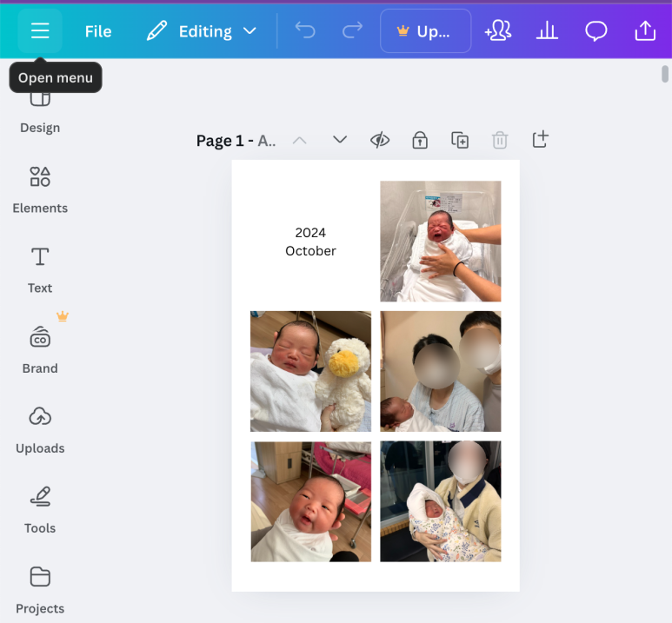Toggle hide page eye icon
The height and width of the screenshot is (623, 672).
(x=380, y=140)
